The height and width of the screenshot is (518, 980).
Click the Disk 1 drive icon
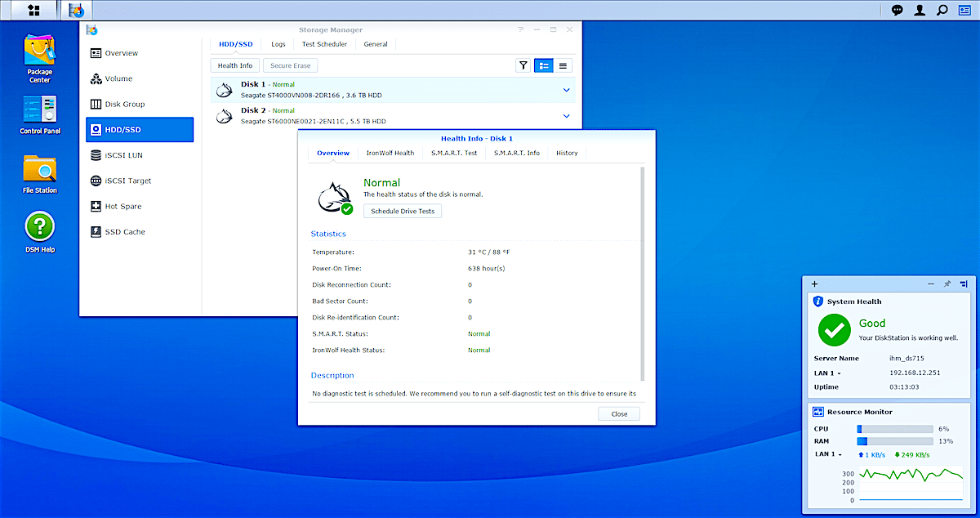[225, 90]
